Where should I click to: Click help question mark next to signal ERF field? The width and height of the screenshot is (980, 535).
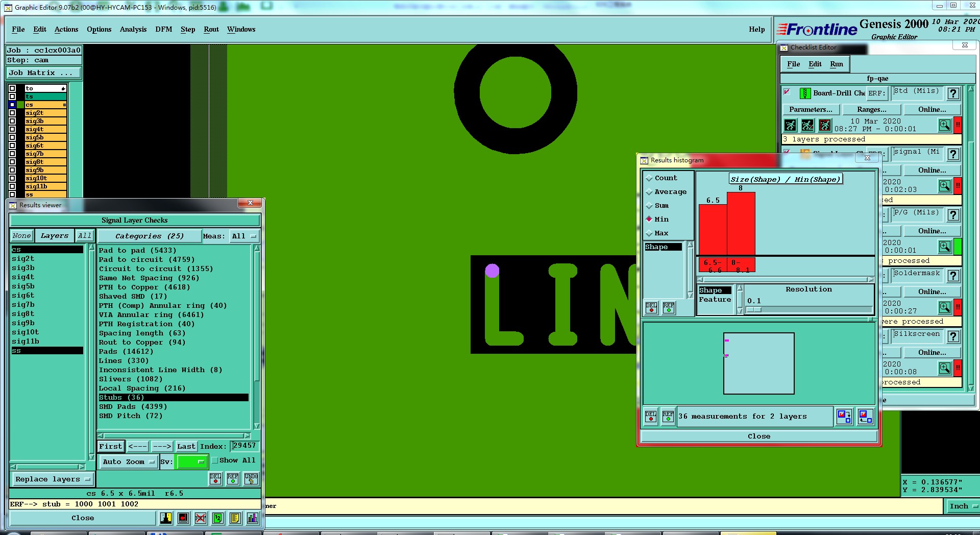coord(953,154)
